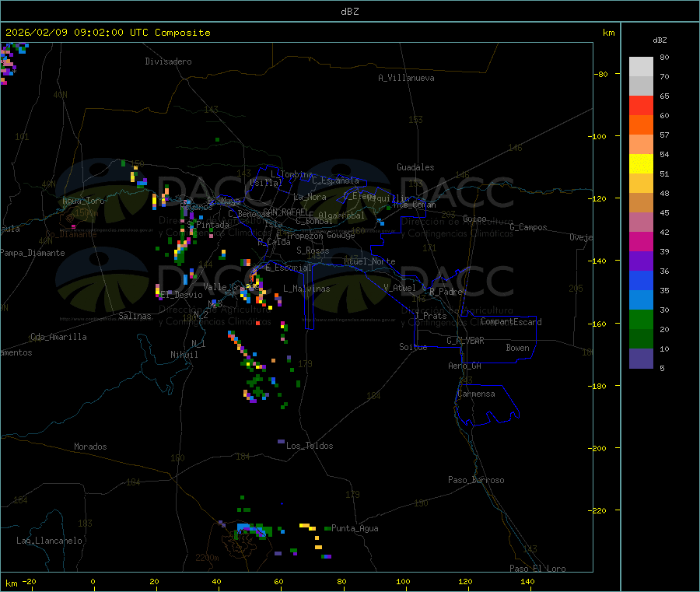Screen dimensions: 700x592
Task: Select the Guadales label on map
Action: click(x=415, y=167)
